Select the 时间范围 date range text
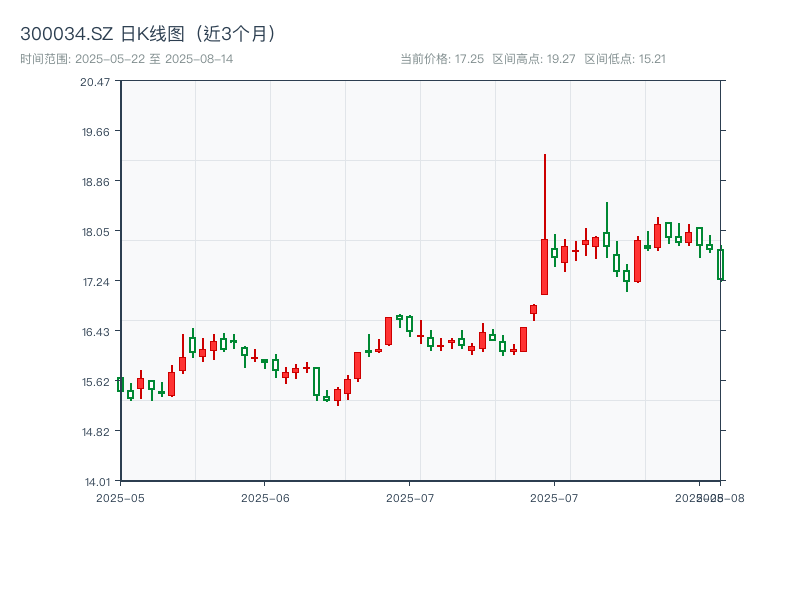This screenshot has height=600, width=800. click(127, 59)
